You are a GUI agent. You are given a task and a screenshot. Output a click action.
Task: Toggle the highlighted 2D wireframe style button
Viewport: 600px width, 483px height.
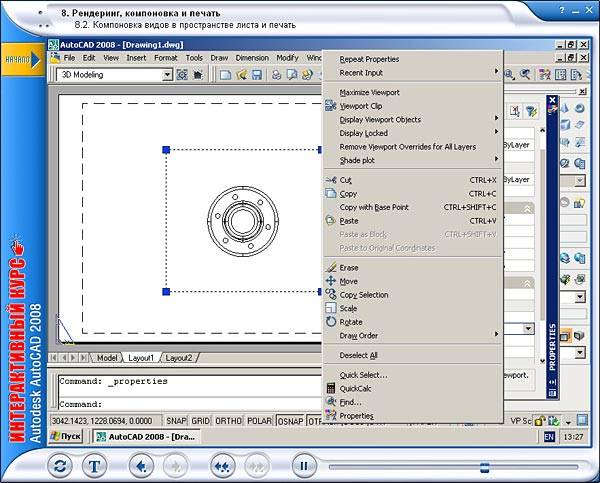coord(565,336)
